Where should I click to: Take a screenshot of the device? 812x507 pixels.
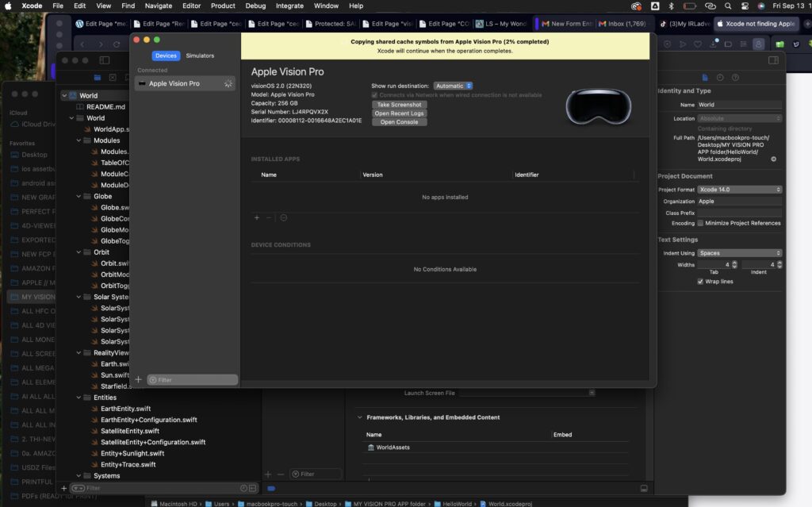click(x=400, y=105)
